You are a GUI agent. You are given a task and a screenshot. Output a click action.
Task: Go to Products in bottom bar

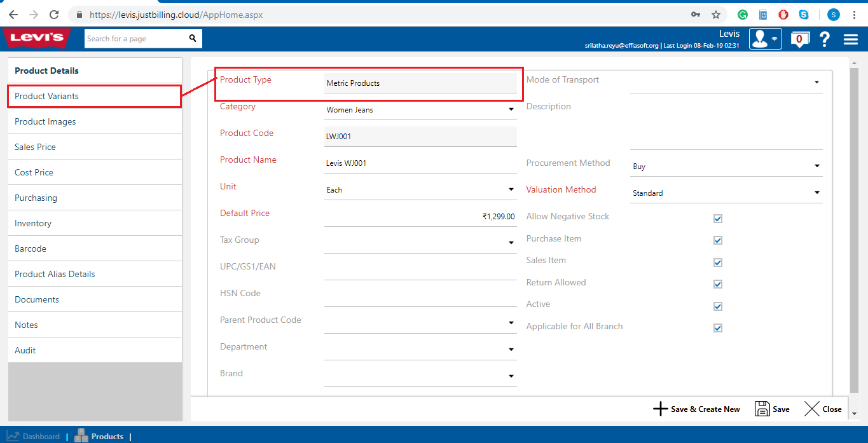click(x=99, y=436)
